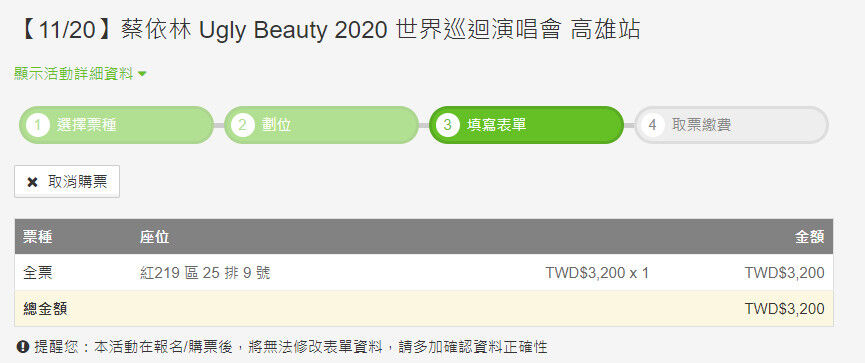Click the step 1 number circle

click(x=38, y=125)
